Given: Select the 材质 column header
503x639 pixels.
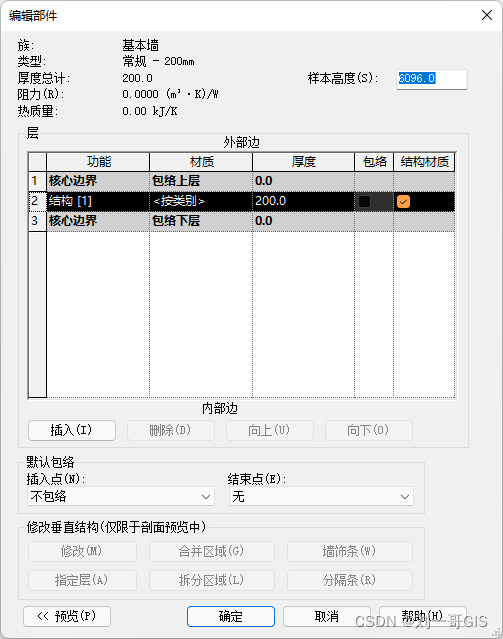Looking at the screenshot, I should tap(201, 162).
